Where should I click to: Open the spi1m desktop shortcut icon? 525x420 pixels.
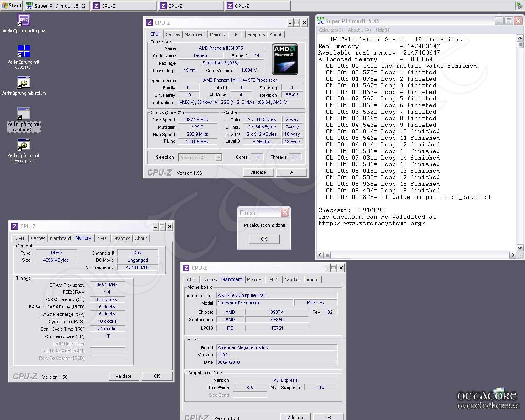coord(23,82)
